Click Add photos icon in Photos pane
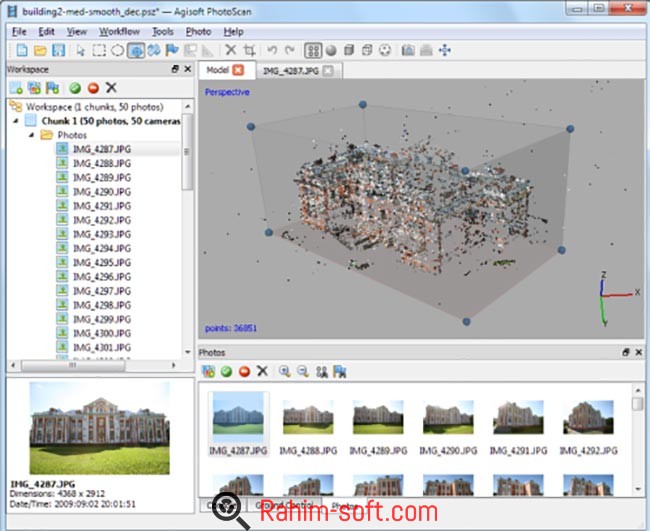Image resolution: width=650 pixels, height=531 pixels. coord(208,371)
